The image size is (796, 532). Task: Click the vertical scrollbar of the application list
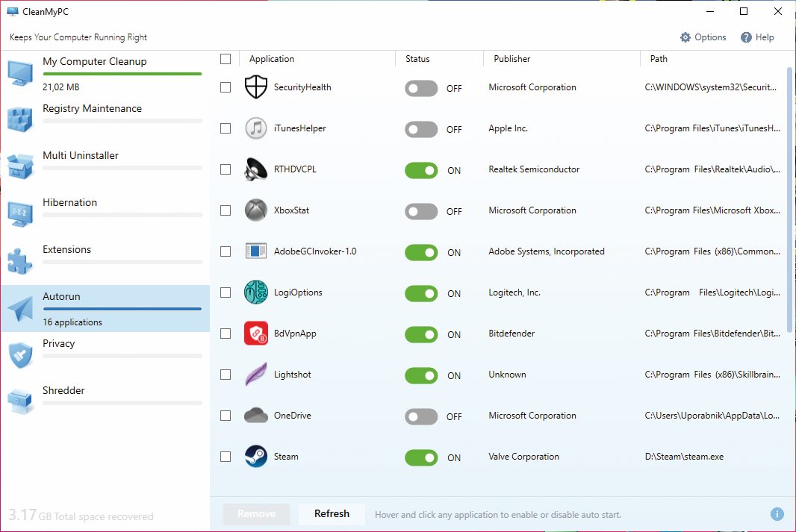(789, 200)
